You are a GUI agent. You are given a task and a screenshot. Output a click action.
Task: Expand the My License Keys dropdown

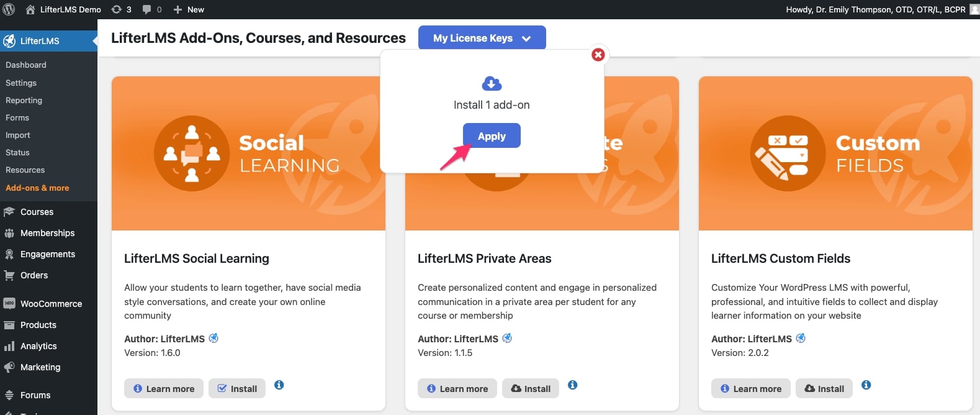(482, 38)
